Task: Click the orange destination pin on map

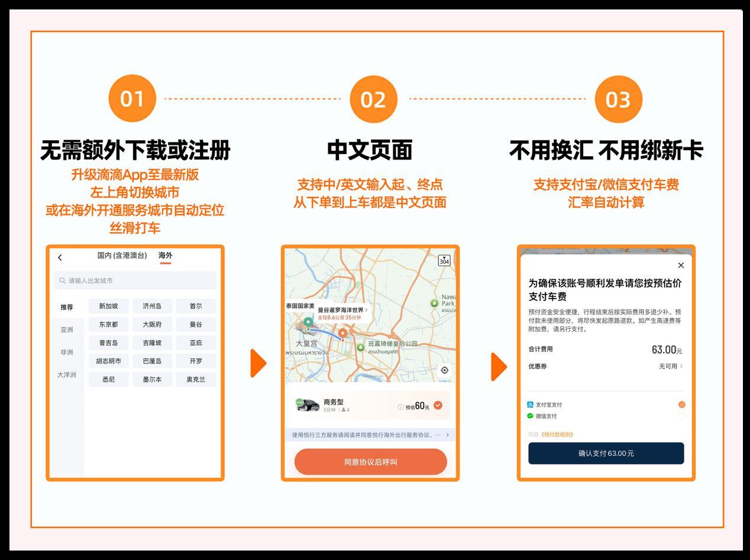Action: coord(342,334)
